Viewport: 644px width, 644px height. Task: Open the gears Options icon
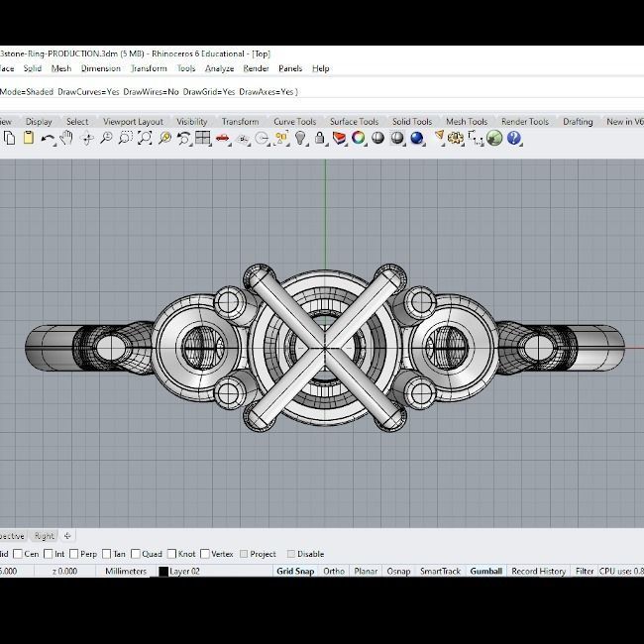point(455,138)
